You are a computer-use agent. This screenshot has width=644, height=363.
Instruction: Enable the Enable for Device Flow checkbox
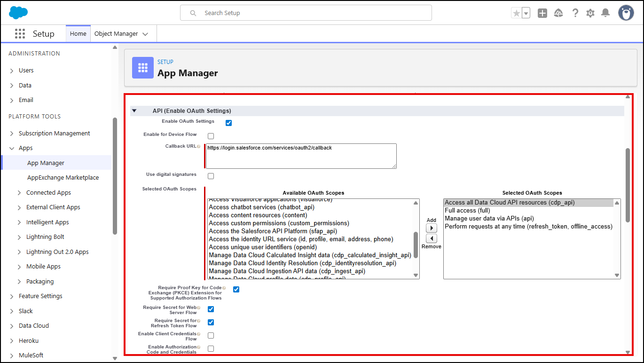pyautogui.click(x=211, y=136)
